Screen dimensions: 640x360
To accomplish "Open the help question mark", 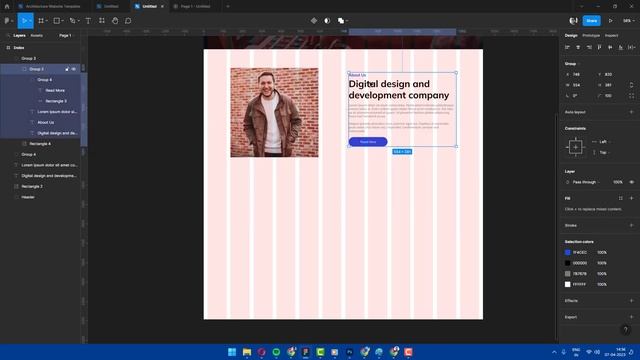I will [625, 330].
